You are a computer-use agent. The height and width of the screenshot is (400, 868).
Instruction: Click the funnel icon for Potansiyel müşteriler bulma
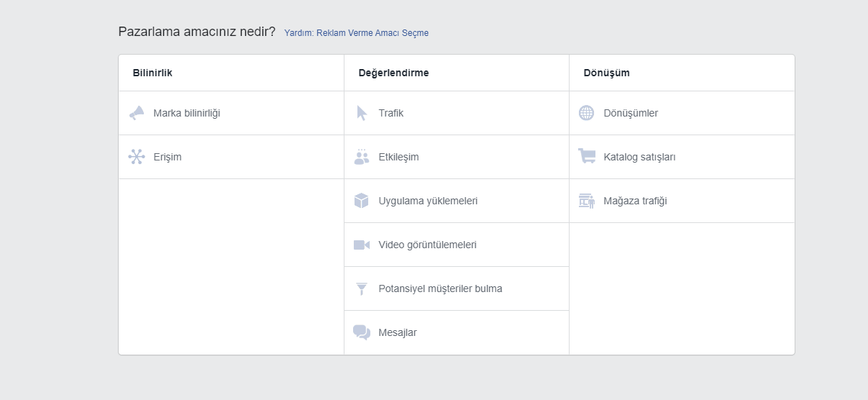point(362,288)
